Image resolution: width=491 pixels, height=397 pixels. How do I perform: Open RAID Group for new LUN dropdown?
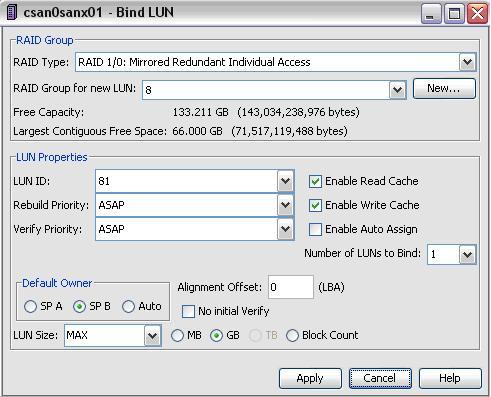[x=397, y=90]
